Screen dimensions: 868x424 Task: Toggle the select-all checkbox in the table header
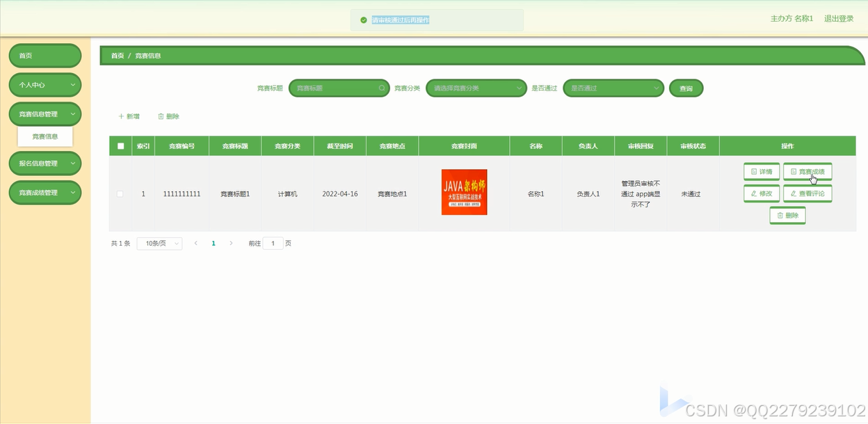120,146
